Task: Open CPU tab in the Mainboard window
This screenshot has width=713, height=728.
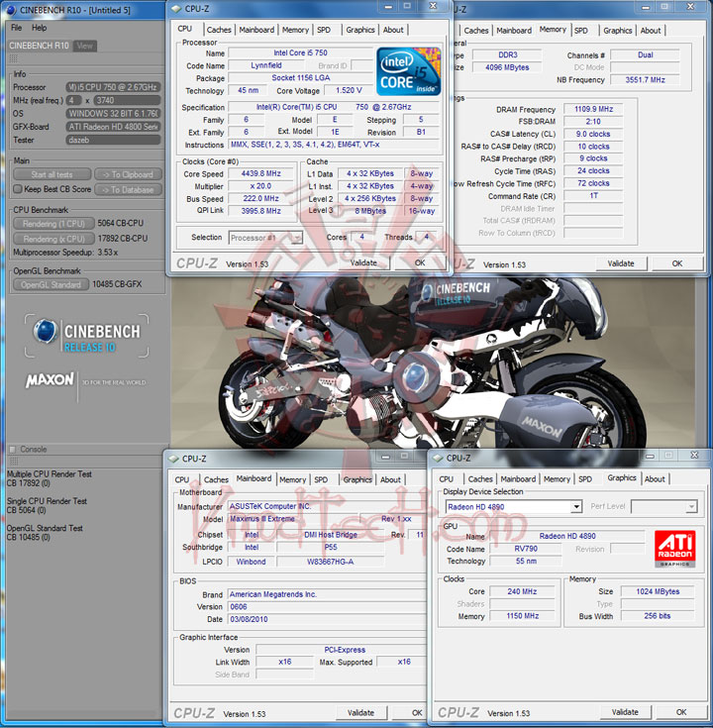Action: 182,479
